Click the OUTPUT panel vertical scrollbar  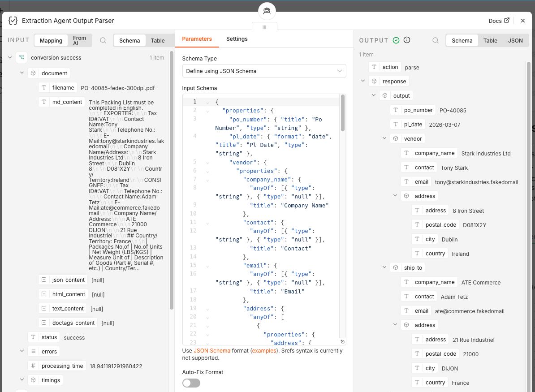coord(529,227)
